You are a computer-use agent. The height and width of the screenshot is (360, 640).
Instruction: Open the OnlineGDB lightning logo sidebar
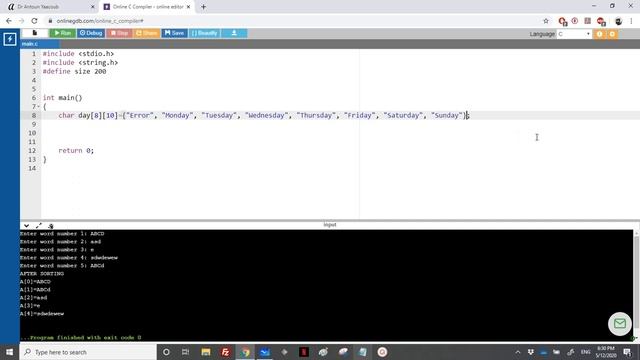10,39
